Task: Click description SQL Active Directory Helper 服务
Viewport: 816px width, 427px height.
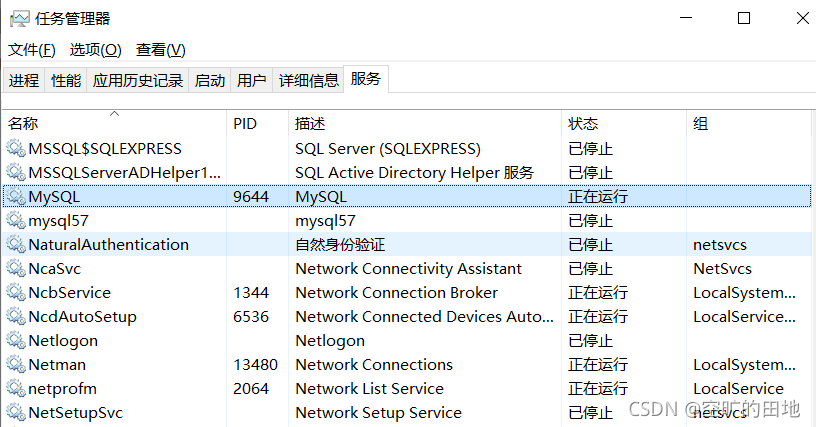Action: point(414,173)
